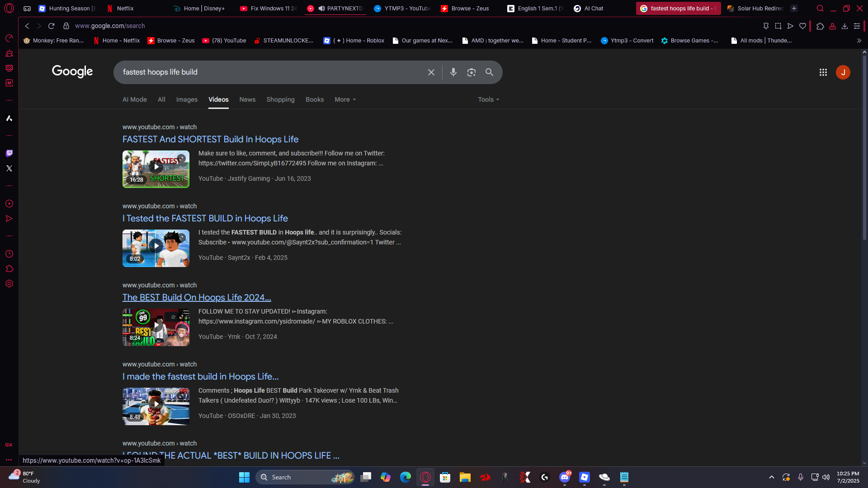Show more bookmarks with the chevron
Viewport: 868px width, 488px height.
(859, 41)
